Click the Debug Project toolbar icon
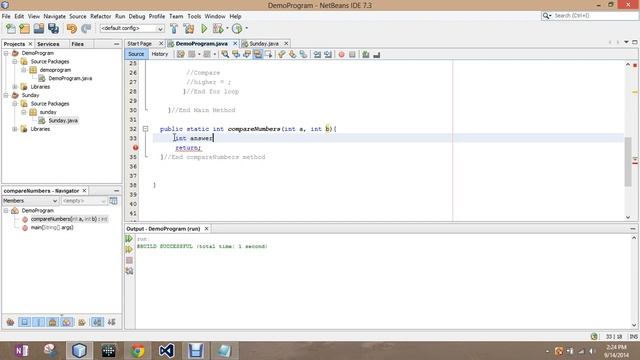The height and width of the screenshot is (360, 640). (x=218, y=29)
